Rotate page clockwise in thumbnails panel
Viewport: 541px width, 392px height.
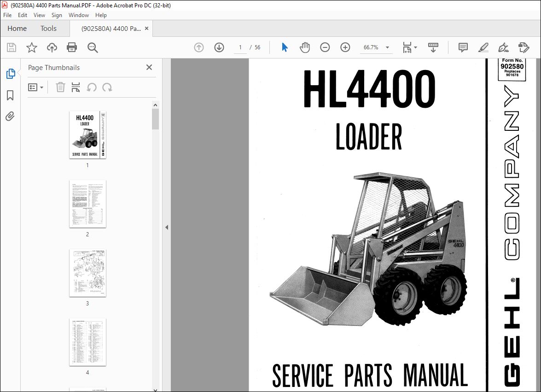[107, 88]
